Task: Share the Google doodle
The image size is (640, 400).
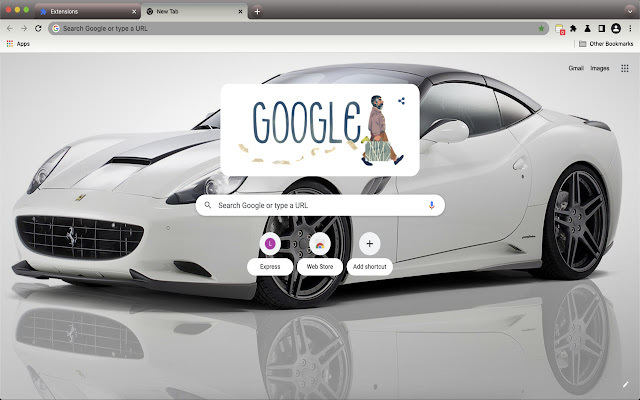Action: (401, 101)
